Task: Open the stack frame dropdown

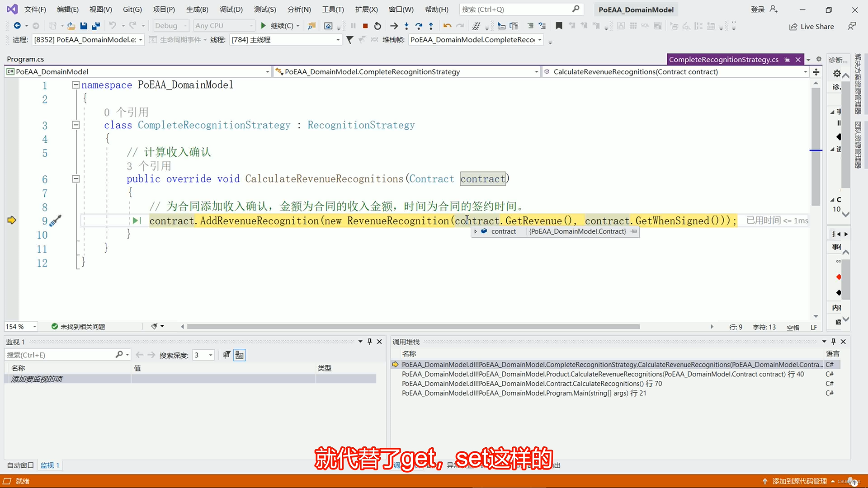Action: 476,40
